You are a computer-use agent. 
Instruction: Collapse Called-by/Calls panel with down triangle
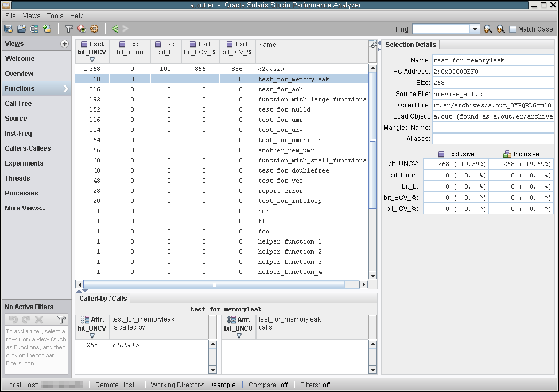[85, 291]
